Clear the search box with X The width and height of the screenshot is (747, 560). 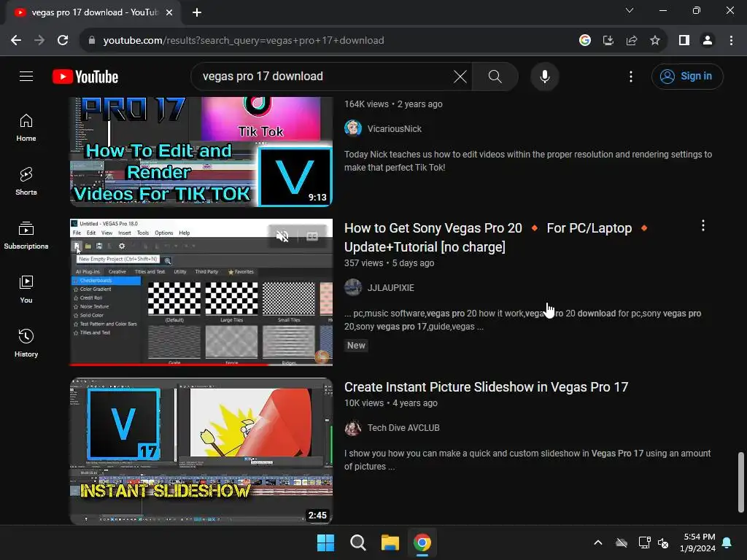[x=460, y=76]
